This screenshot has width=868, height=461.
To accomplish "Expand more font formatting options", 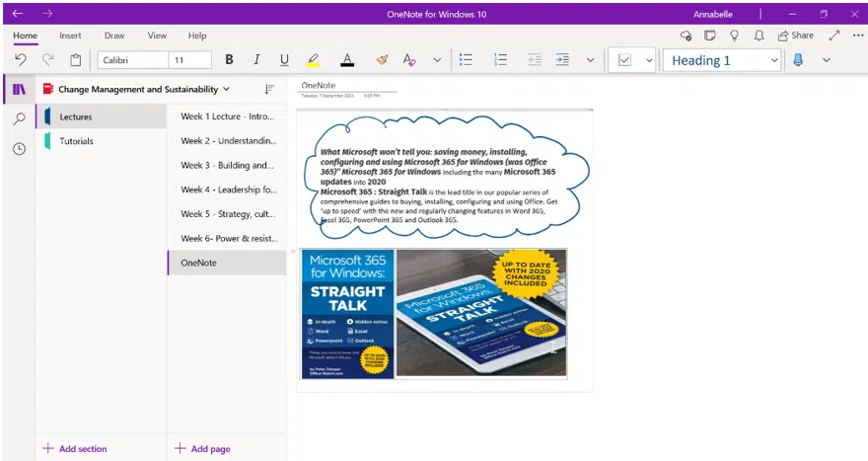I will [437, 60].
